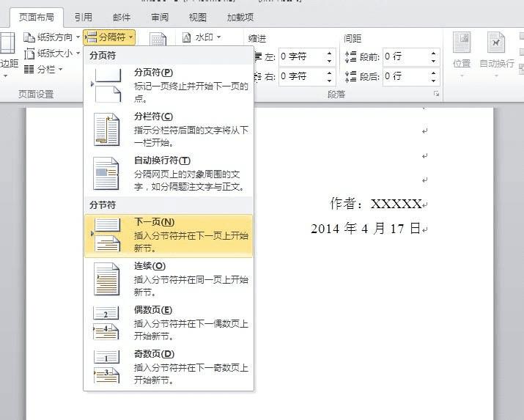Click the 间距 spacing label
This screenshot has height=420, width=524.
point(353,38)
